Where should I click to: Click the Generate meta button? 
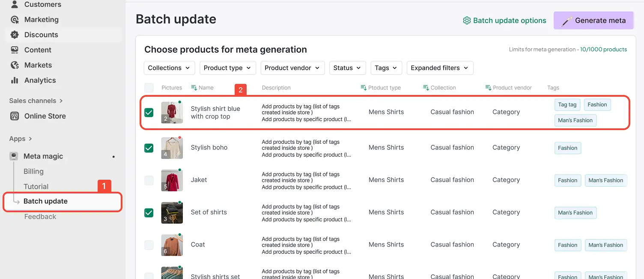[593, 20]
